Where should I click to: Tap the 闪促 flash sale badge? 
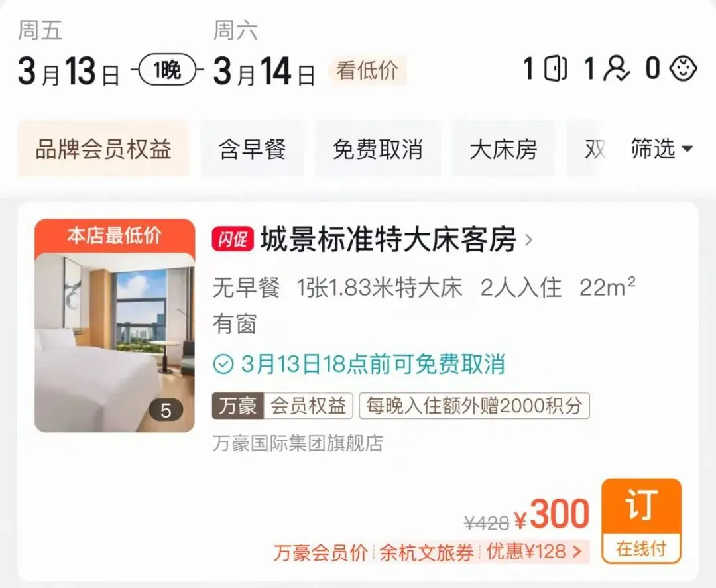pos(233,239)
